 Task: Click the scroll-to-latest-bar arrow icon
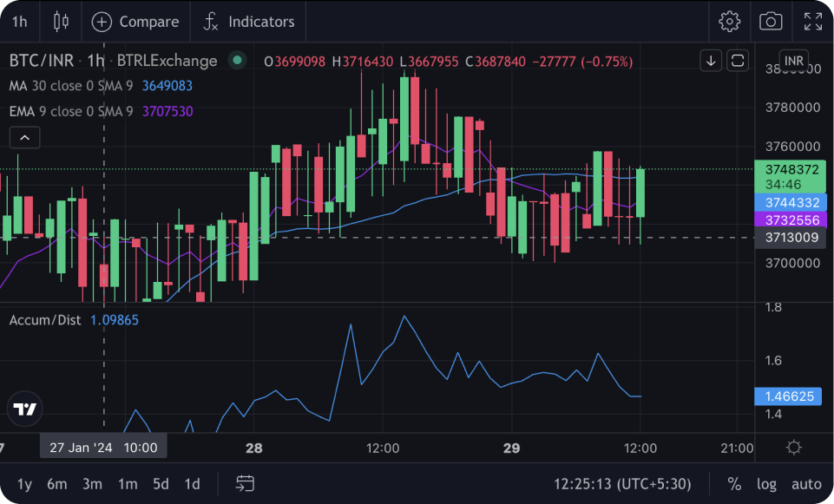[711, 61]
